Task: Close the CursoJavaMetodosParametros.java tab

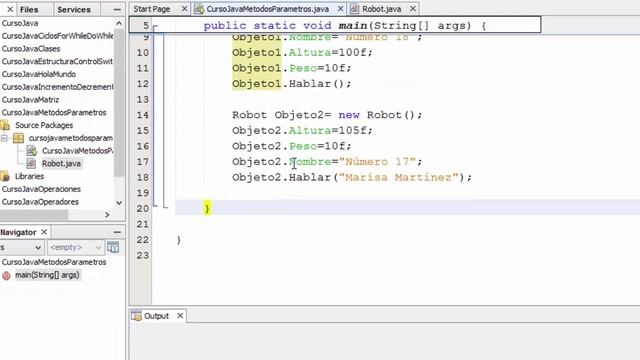Action: (x=340, y=9)
